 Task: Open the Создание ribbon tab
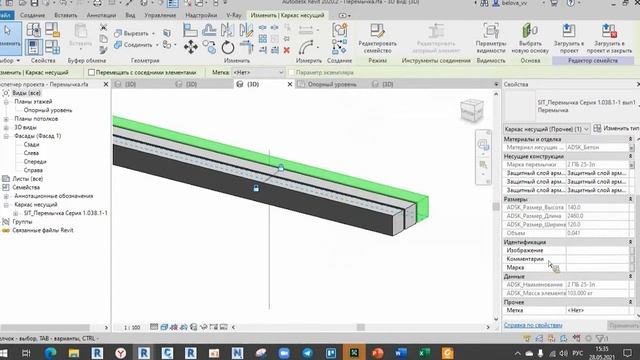(33, 15)
